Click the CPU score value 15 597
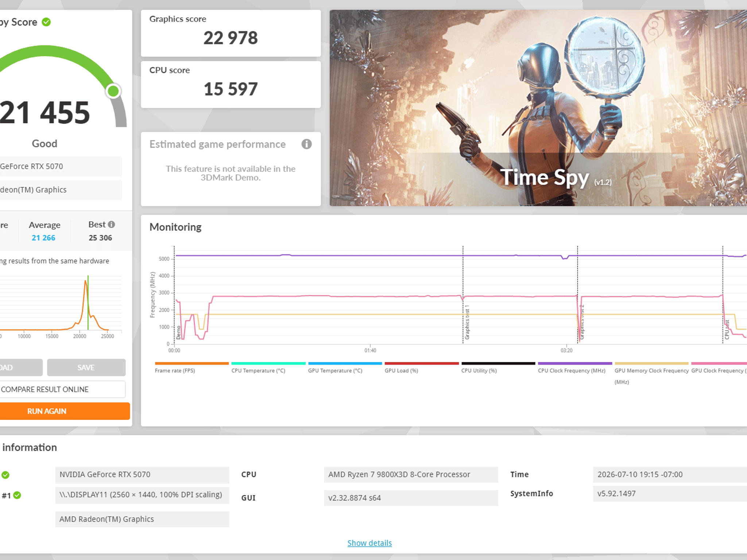 click(231, 89)
